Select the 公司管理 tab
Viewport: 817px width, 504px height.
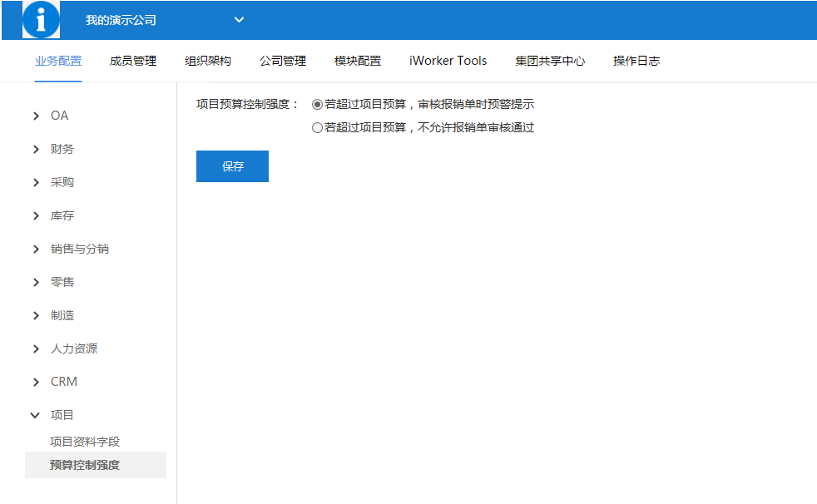[283, 61]
